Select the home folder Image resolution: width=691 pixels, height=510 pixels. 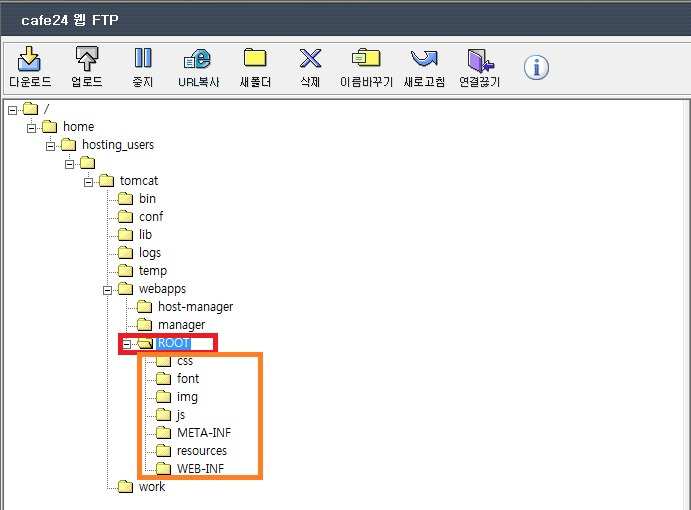tap(78, 127)
